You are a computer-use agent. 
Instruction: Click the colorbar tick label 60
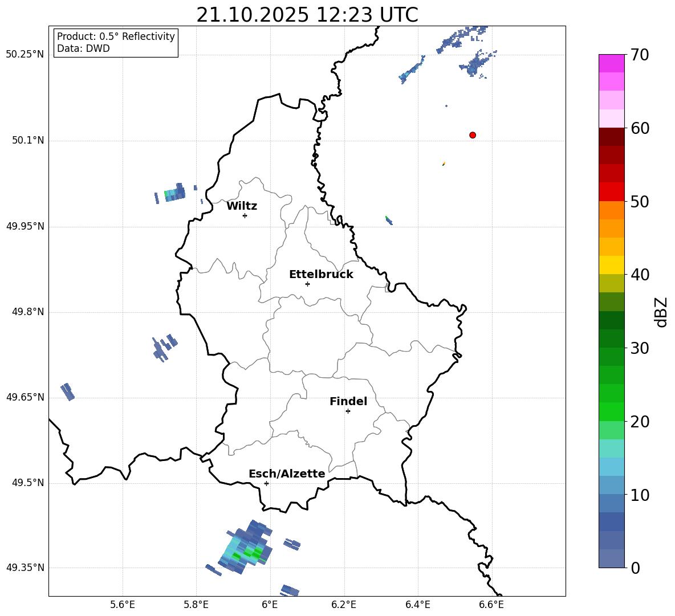(x=640, y=128)
